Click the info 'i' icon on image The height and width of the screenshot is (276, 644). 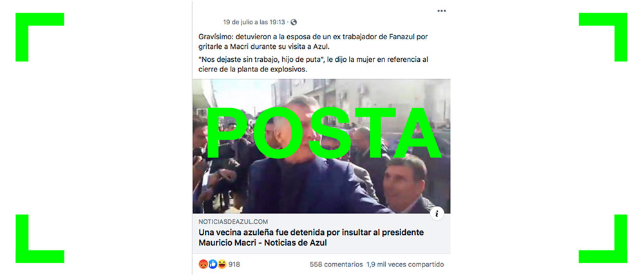(437, 213)
